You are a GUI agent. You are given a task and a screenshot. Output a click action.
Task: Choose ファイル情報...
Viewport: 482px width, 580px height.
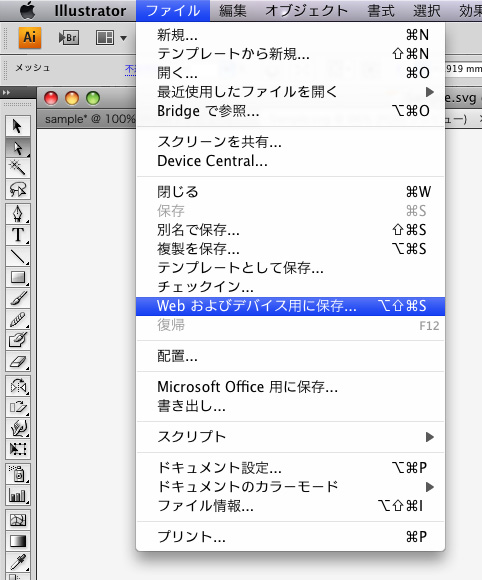tap(290, 506)
